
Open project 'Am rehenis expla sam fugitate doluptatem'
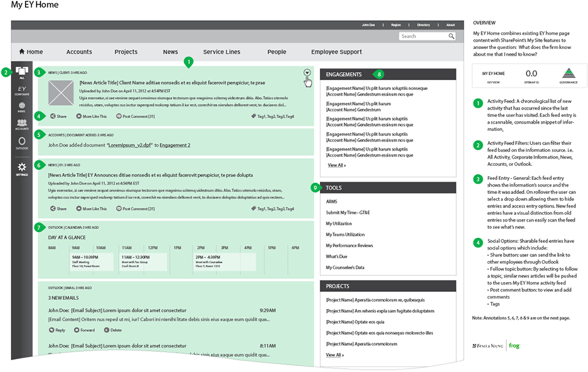[380, 311]
